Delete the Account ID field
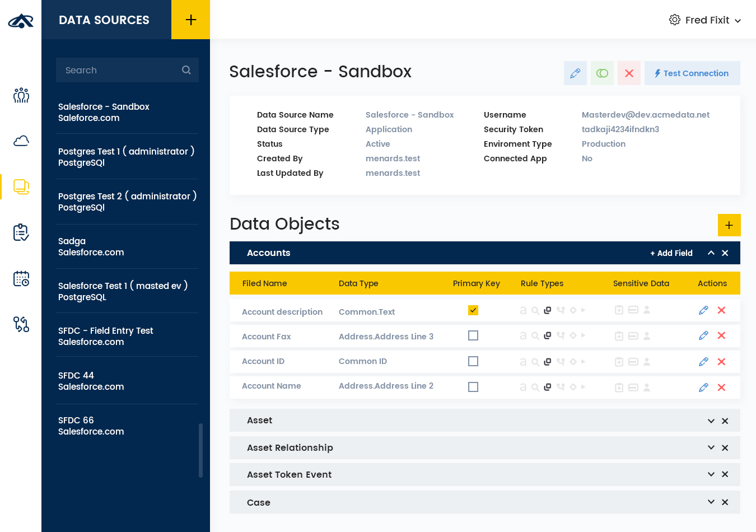 pyautogui.click(x=721, y=362)
